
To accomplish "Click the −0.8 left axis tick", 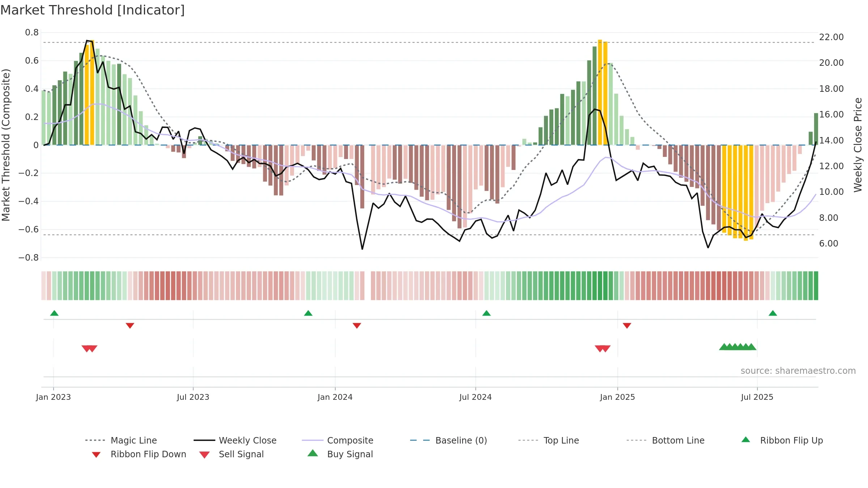I will coord(29,258).
